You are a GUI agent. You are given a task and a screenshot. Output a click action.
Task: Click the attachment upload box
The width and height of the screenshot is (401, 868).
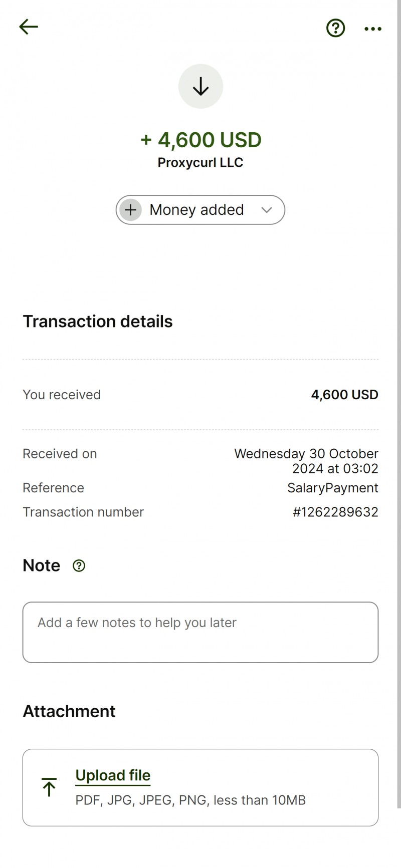(200, 787)
